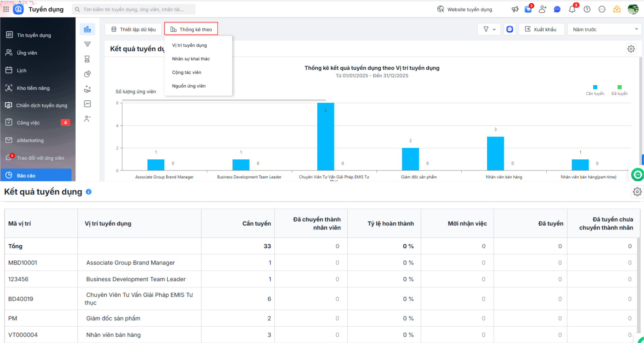This screenshot has width=644, height=343.
Task: Expand the Năm trước period dropdown
Action: click(605, 30)
